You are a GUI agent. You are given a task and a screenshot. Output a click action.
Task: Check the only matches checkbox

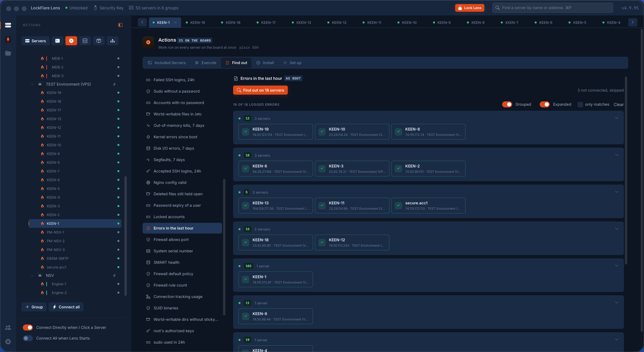[580, 105]
